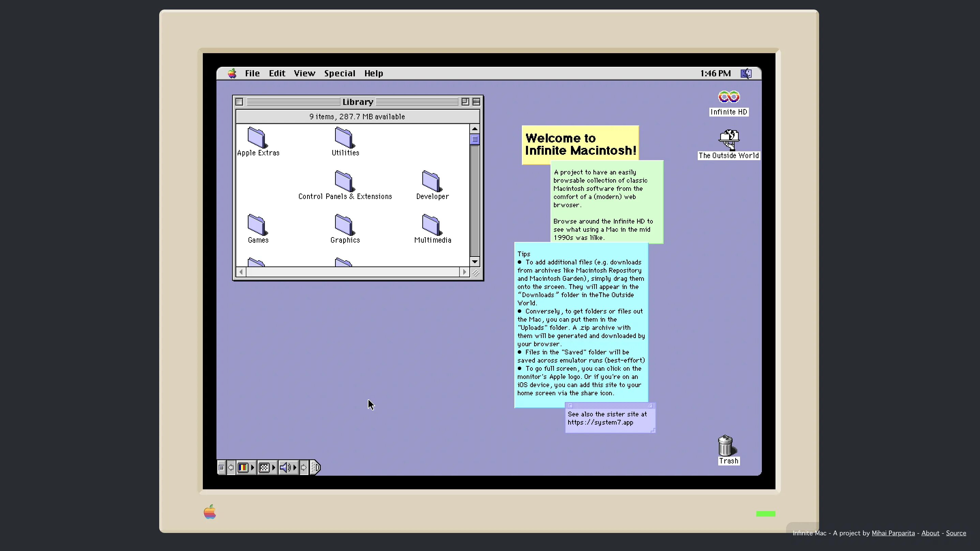Click the Mihai Parparita link
The width and height of the screenshot is (980, 551).
pyautogui.click(x=893, y=533)
